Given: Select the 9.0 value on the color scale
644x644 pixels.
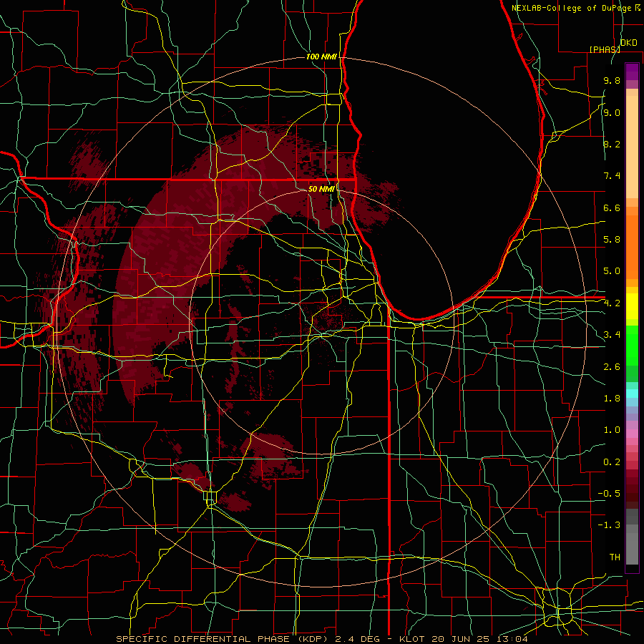Looking at the screenshot, I should 612,112.
